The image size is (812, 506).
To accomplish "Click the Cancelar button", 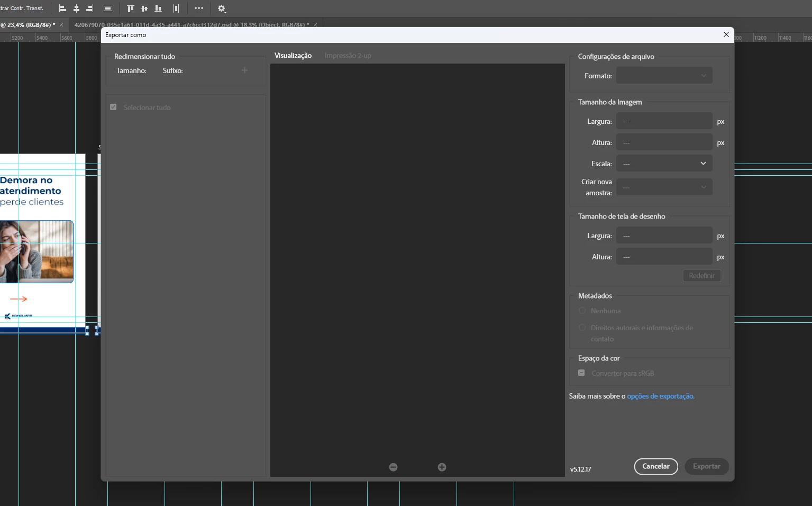I will point(656,466).
